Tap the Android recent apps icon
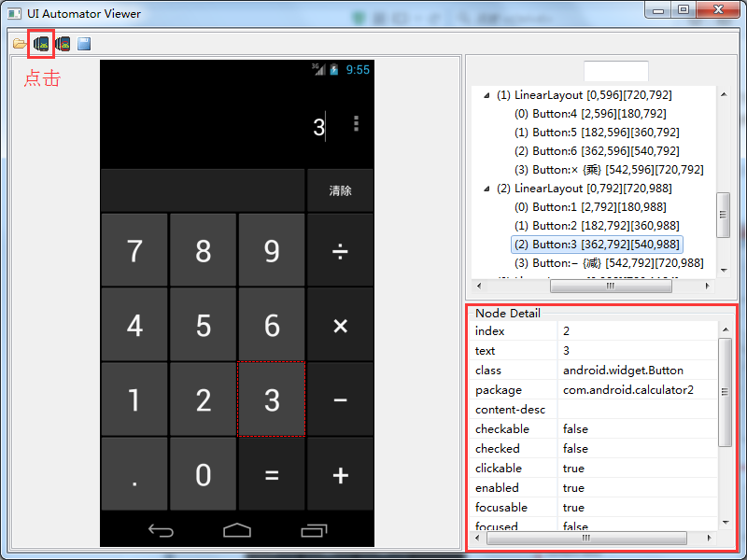Screen dimensions: 747x560 314,530
